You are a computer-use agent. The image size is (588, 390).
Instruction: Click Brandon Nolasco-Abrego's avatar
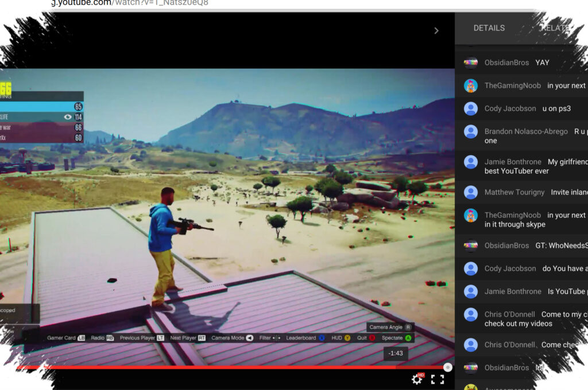pos(471,131)
